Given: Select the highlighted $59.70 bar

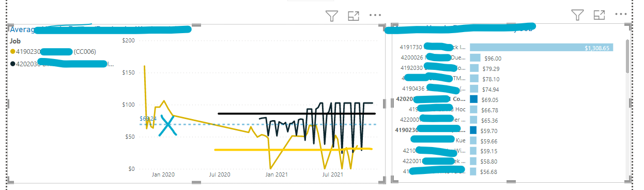Looking at the screenshot, I should click(x=473, y=130).
